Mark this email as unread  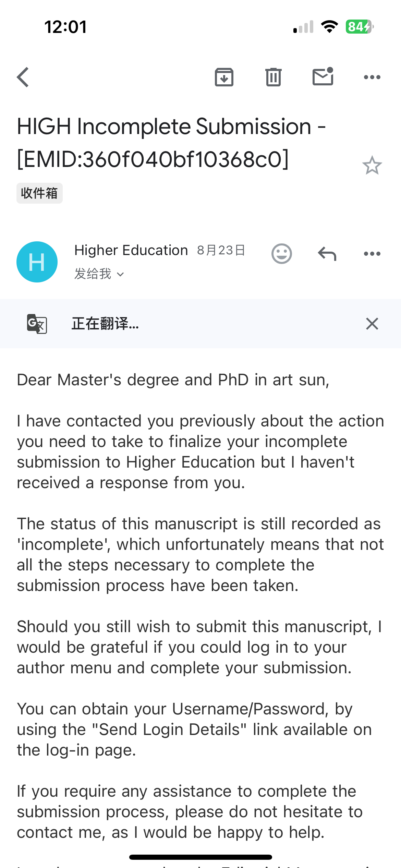(323, 76)
